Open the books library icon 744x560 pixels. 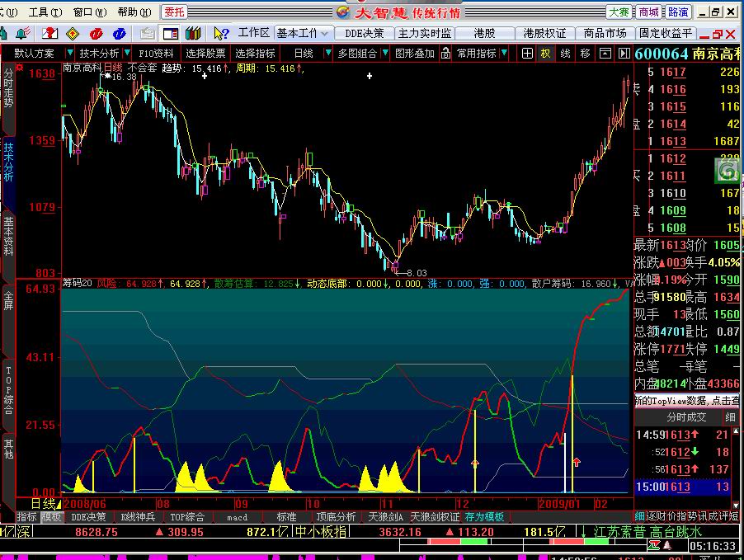[x=193, y=33]
